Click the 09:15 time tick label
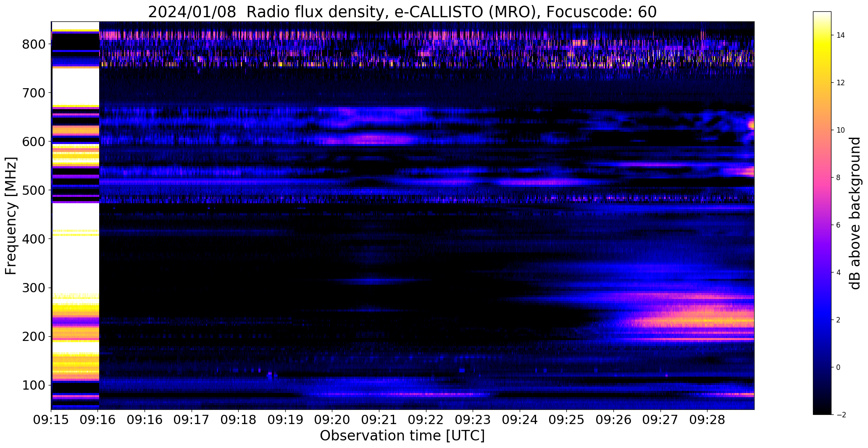The width and height of the screenshot is (868, 448). (51, 419)
